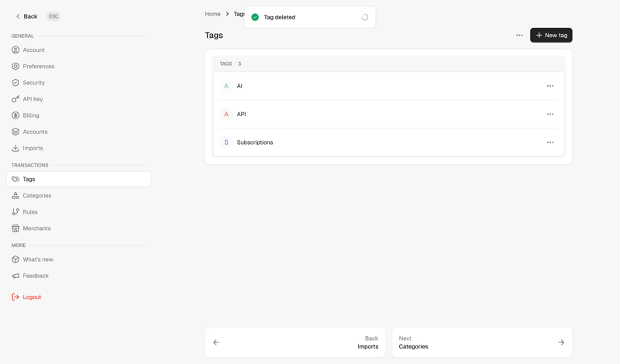Click the Back chevron icon in sidebar
This screenshot has height=364, width=620.
(x=18, y=16)
